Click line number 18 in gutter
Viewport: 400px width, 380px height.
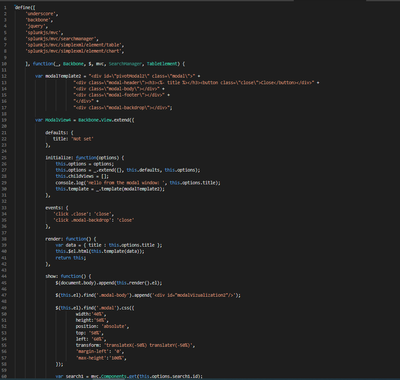tap(4, 114)
